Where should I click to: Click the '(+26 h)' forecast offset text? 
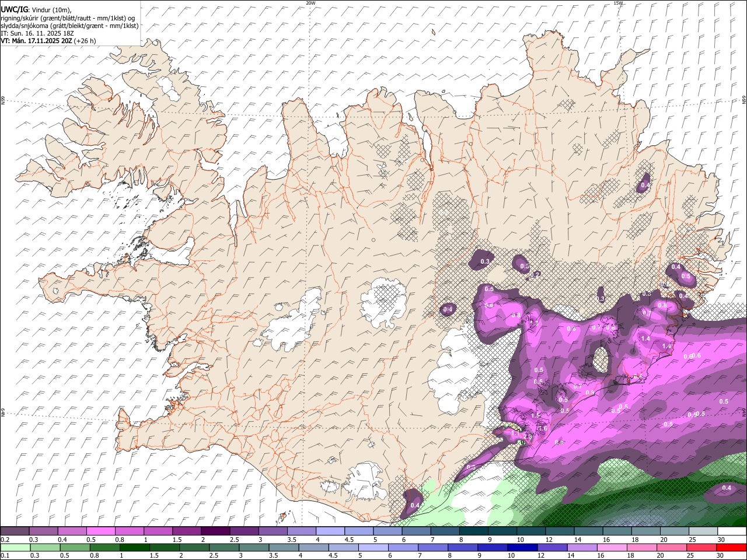[x=85, y=41]
